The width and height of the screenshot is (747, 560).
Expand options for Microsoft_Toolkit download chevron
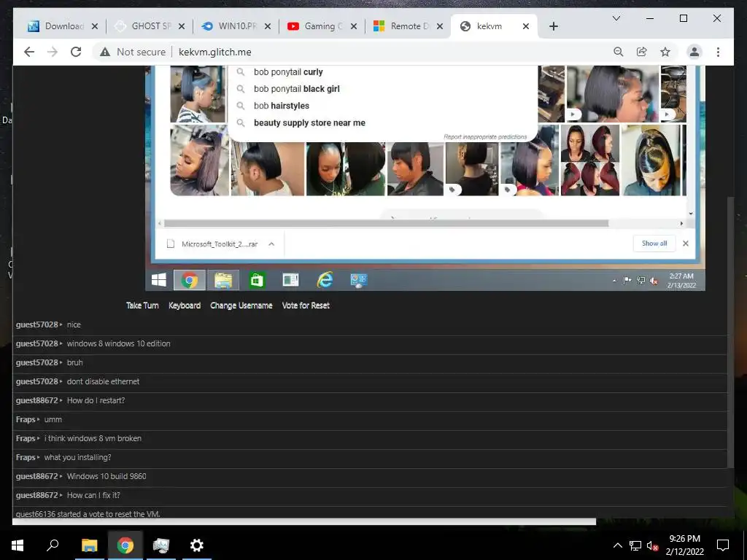click(271, 244)
